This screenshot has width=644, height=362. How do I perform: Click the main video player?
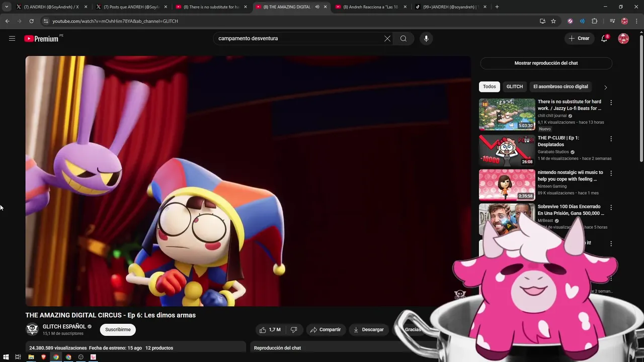[x=248, y=181]
